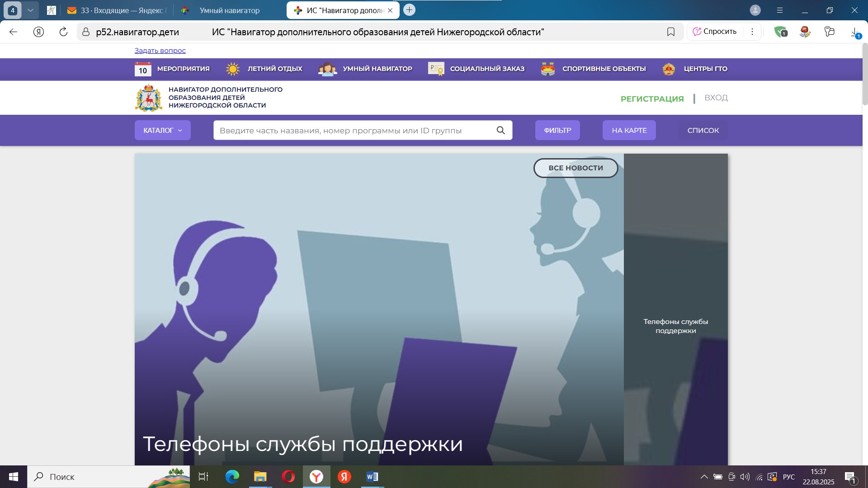Bookmark this page with the bookmark icon
The image size is (868, 488).
click(671, 32)
